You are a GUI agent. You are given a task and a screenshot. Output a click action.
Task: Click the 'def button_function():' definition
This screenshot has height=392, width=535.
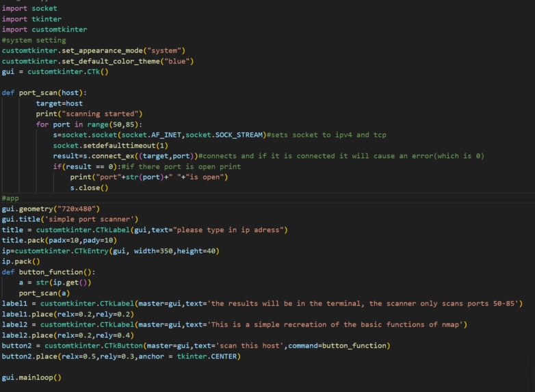click(x=49, y=272)
